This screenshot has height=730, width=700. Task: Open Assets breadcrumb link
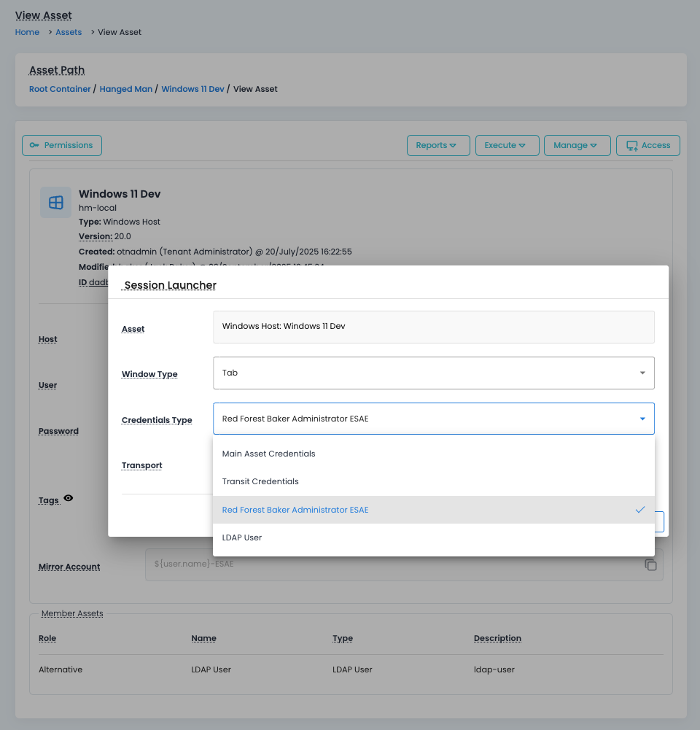69,32
